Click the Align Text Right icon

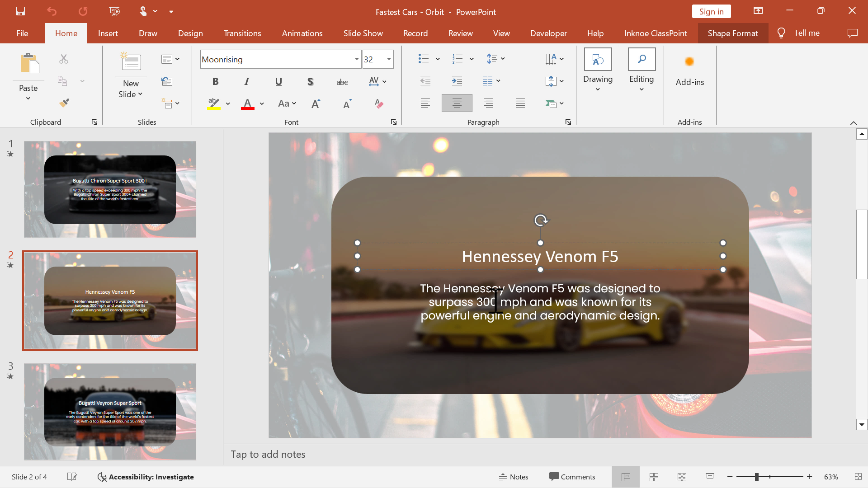coord(488,103)
